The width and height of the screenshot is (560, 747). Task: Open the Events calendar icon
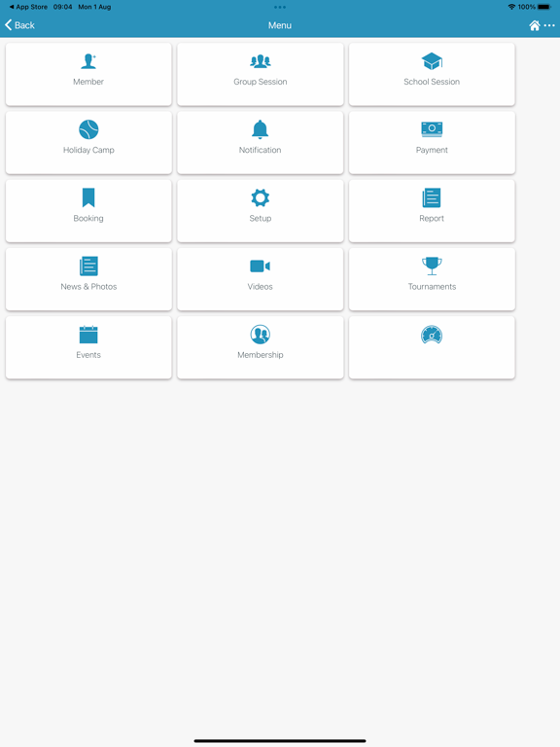(x=88, y=335)
